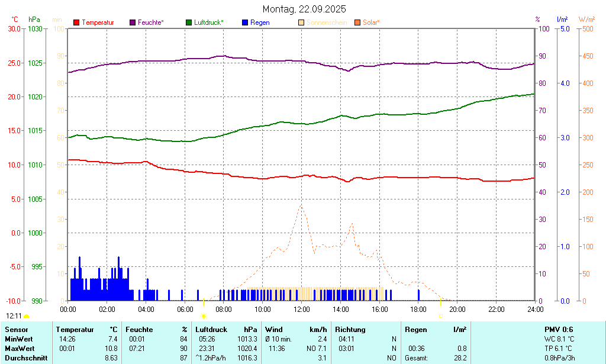
Task: Click the hPa axis unit label
Action: pos(34,20)
